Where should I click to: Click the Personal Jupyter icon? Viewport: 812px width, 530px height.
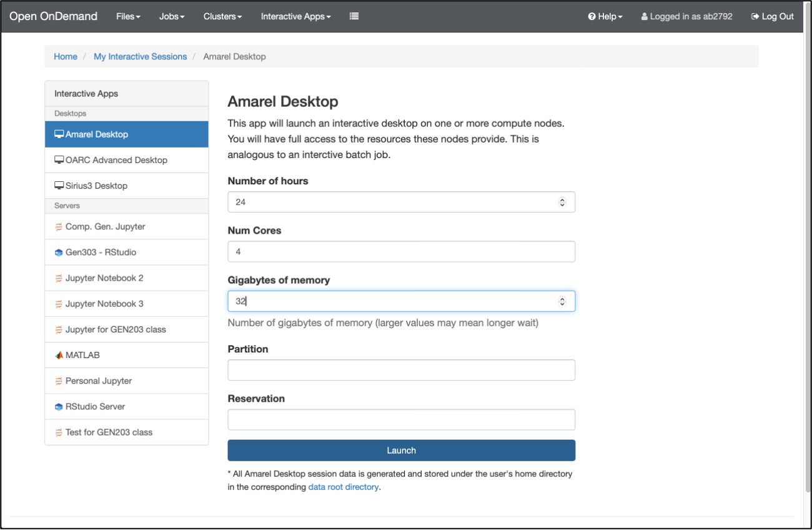pos(59,381)
